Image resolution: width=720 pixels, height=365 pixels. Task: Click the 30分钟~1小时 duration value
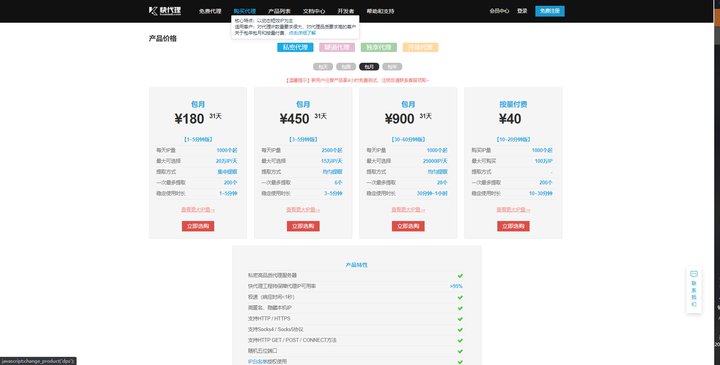pos(432,193)
